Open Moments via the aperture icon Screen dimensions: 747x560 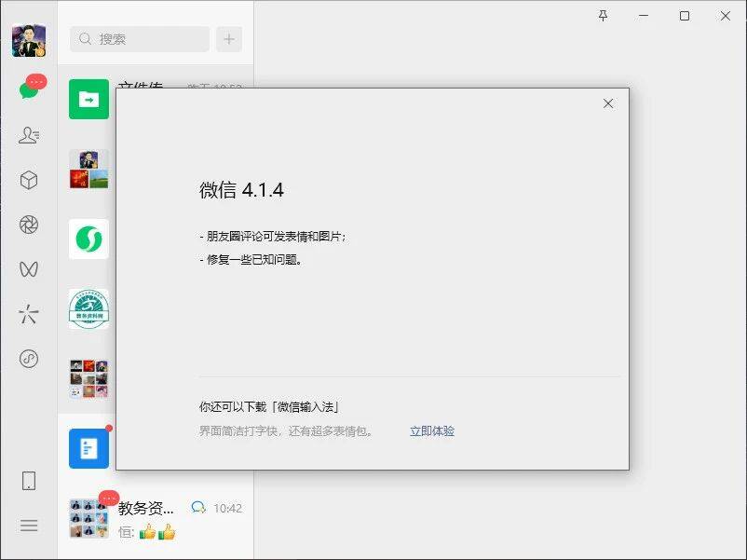[x=28, y=225]
